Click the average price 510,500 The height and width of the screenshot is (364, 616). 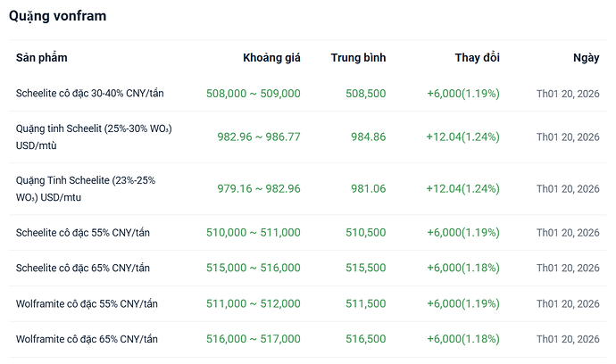pyautogui.click(x=364, y=233)
